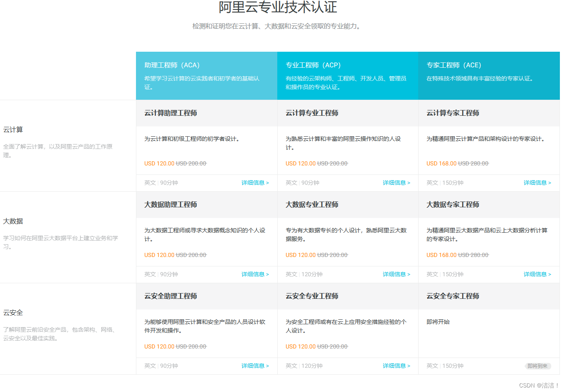Select the 助理工程师（ACA）column header
This screenshot has width=564, height=392.
(207, 76)
